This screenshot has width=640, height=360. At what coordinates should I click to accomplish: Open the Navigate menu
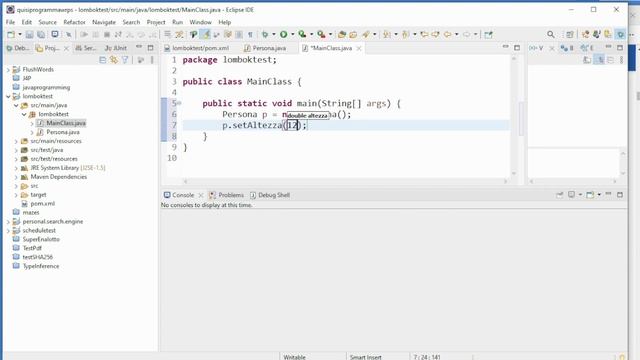(104, 22)
